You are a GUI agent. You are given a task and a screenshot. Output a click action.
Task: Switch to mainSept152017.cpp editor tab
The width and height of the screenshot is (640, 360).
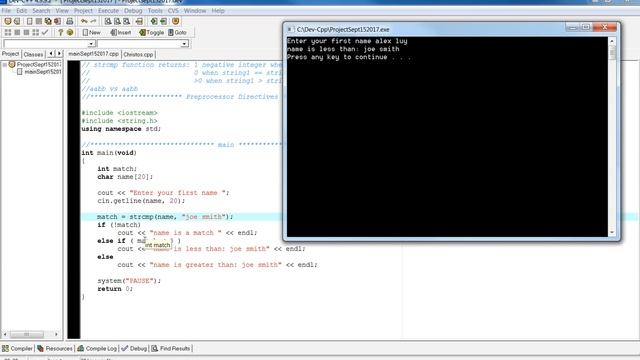pos(93,54)
